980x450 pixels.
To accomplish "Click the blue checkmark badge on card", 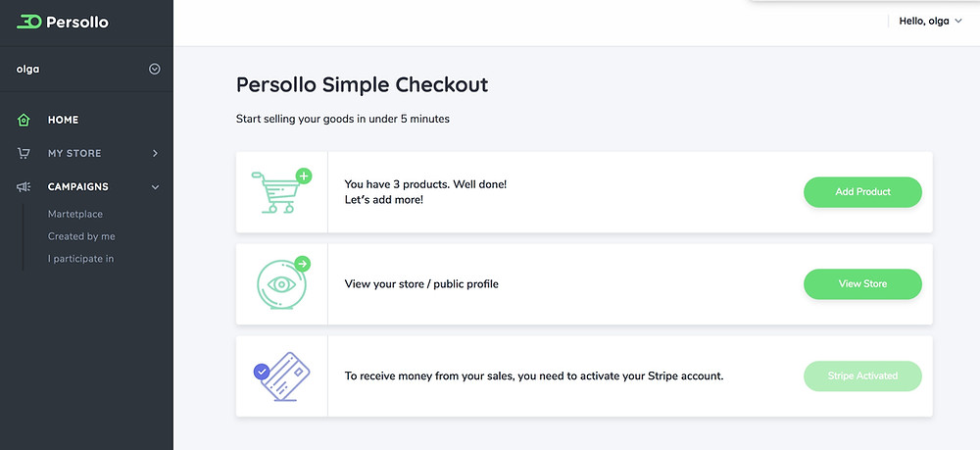I will [262, 372].
